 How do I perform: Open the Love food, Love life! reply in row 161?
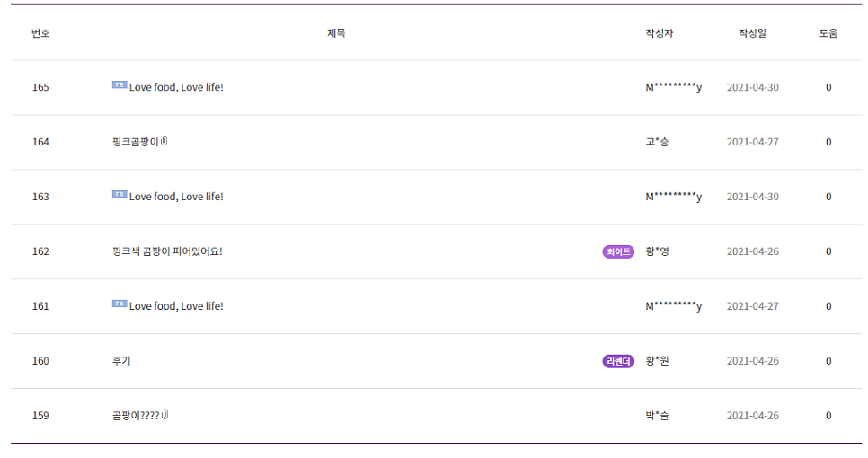pos(176,306)
